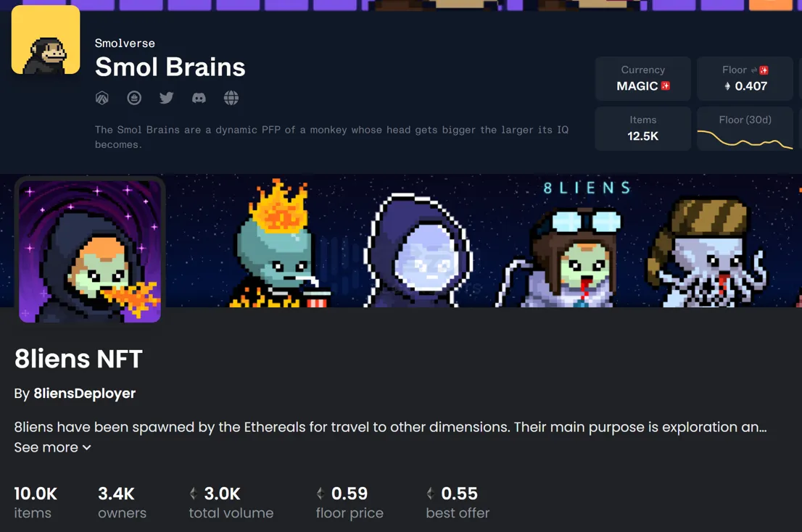
Task: Click the 3.0K total volume stat
Action: pyautogui.click(x=231, y=503)
